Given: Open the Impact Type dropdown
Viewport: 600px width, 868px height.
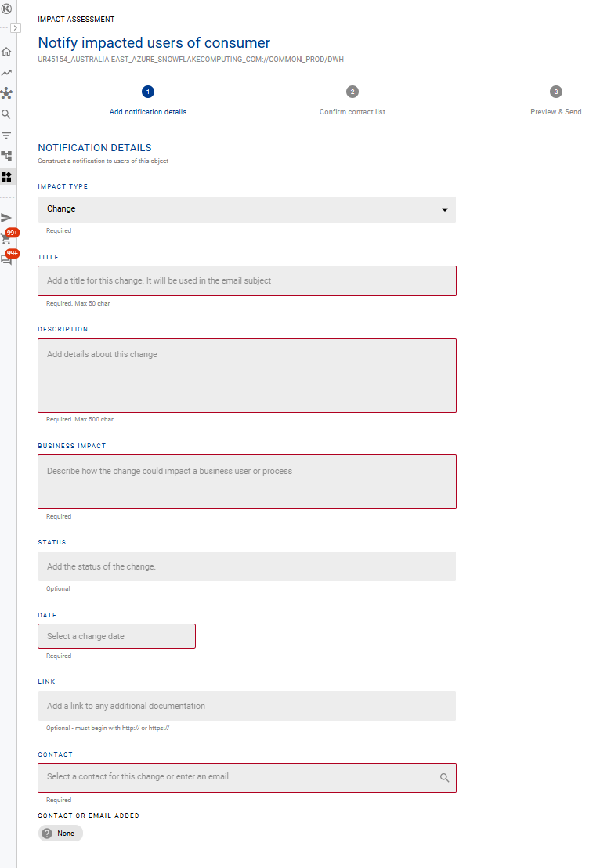Looking at the screenshot, I should click(247, 209).
